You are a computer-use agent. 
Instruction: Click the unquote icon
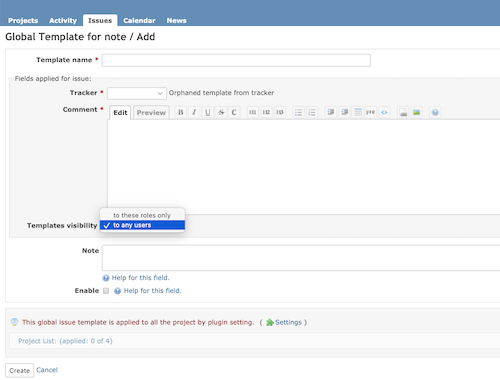(344, 112)
